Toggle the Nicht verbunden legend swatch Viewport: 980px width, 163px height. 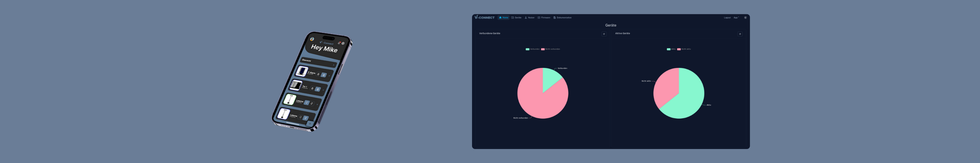(543, 49)
